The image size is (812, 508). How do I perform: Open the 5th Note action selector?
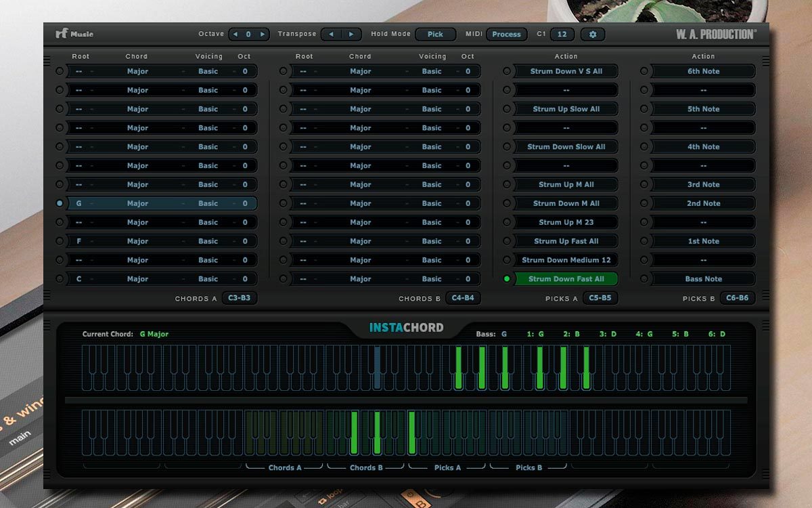pos(704,109)
